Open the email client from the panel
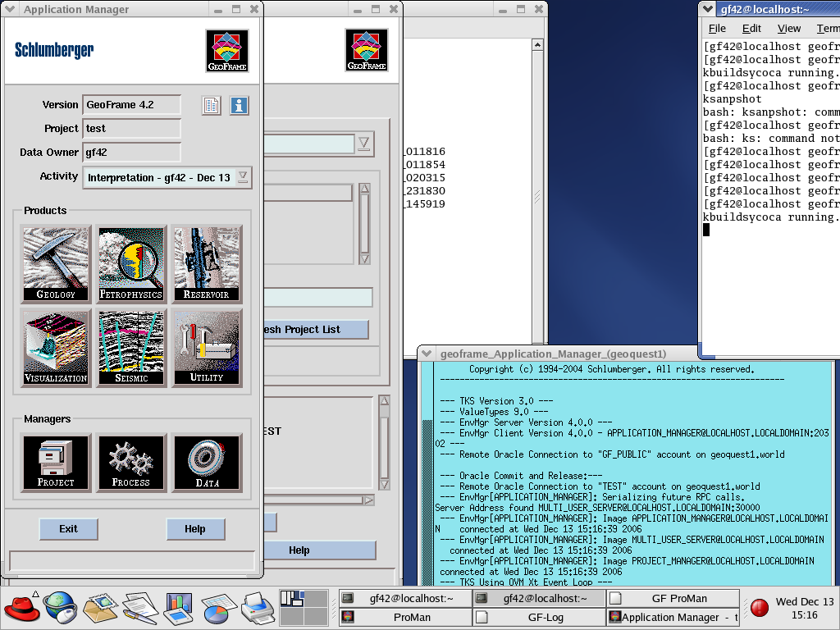Screen dimensions: 840x630 99,608
